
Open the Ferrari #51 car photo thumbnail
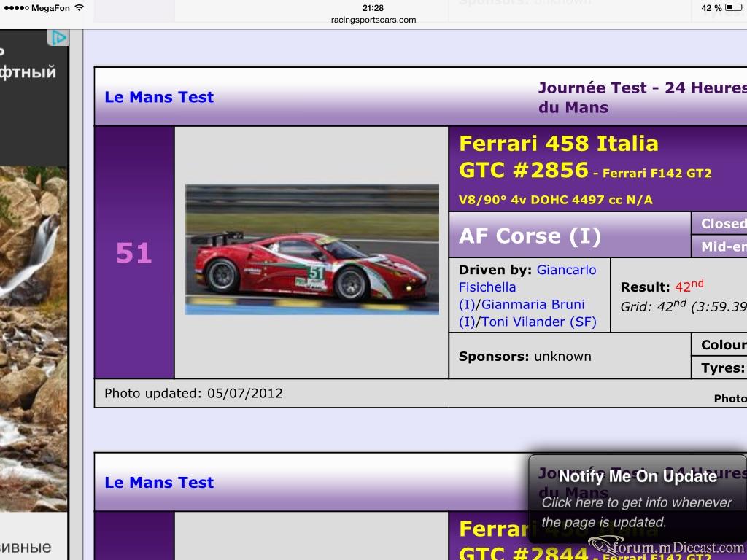(x=312, y=249)
